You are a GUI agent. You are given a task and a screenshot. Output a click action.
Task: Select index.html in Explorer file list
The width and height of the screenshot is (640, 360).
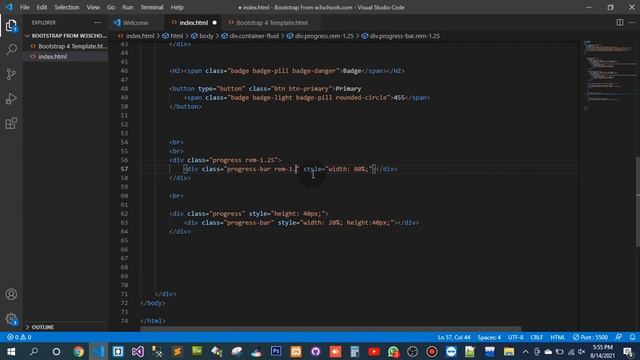point(53,56)
